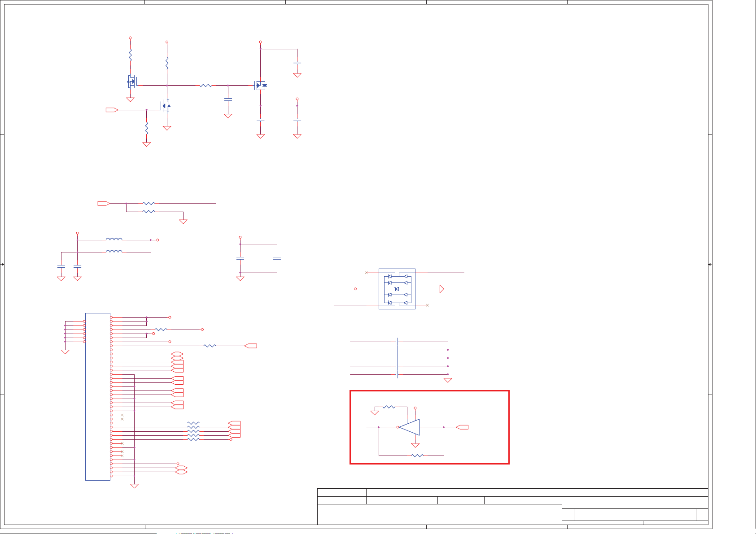Viewport: 756px width, 534px height.
Task: Select the five-capacitor array column
Action: pyautogui.click(x=397, y=358)
